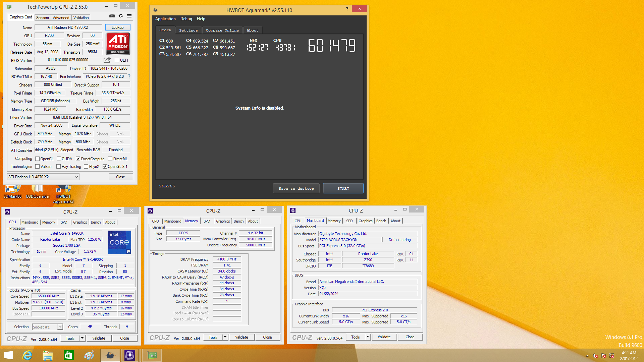Open File Explorer from the taskbar
Screen dimensions: 644x362
point(48,355)
